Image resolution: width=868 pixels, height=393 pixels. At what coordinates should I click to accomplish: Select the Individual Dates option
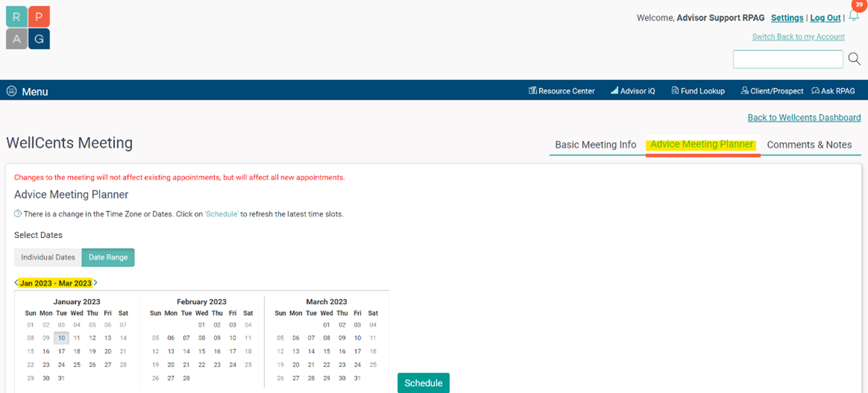pos(48,257)
